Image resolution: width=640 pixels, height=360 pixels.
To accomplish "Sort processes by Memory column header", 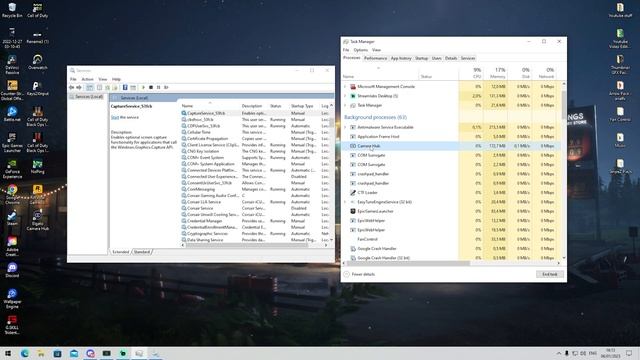I will coord(495,73).
